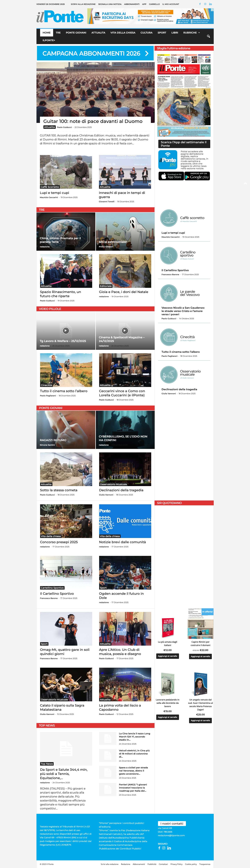Open Veicoli elettrici in Cina news item

coord(134,754)
